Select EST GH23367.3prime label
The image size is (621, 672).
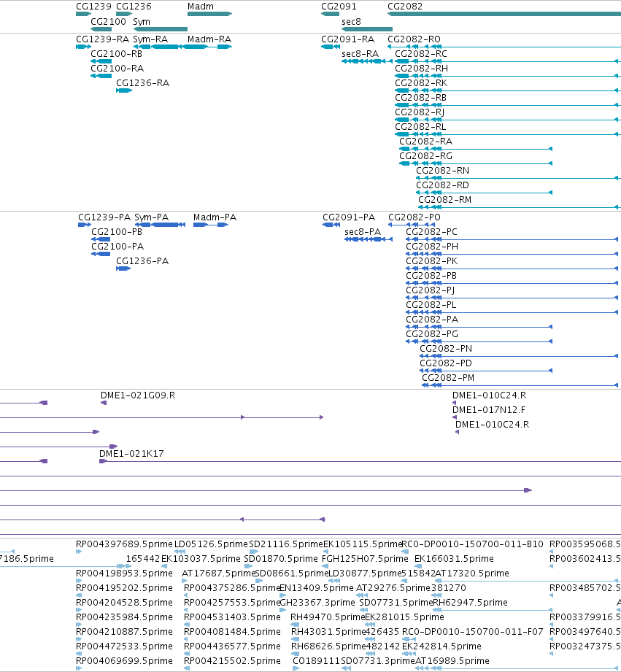(x=317, y=603)
